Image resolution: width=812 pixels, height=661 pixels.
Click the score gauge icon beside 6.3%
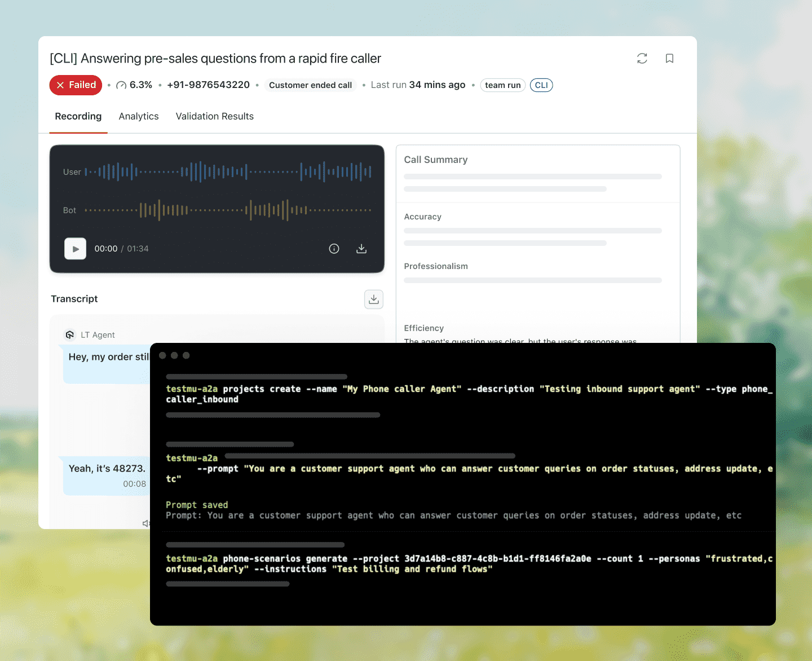pos(121,85)
